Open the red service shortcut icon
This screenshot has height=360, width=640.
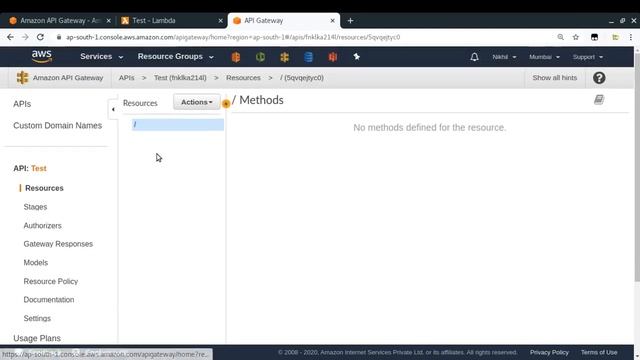[333, 57]
